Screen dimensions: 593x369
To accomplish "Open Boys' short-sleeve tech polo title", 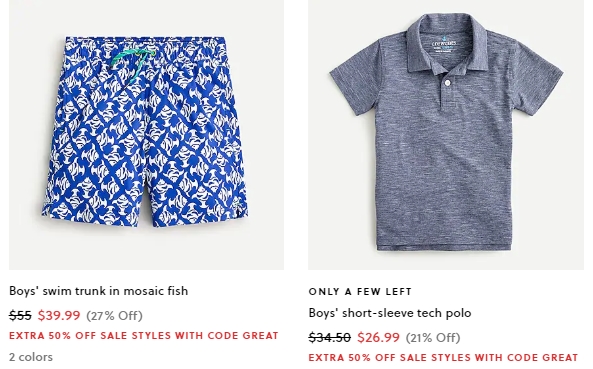I will (390, 313).
